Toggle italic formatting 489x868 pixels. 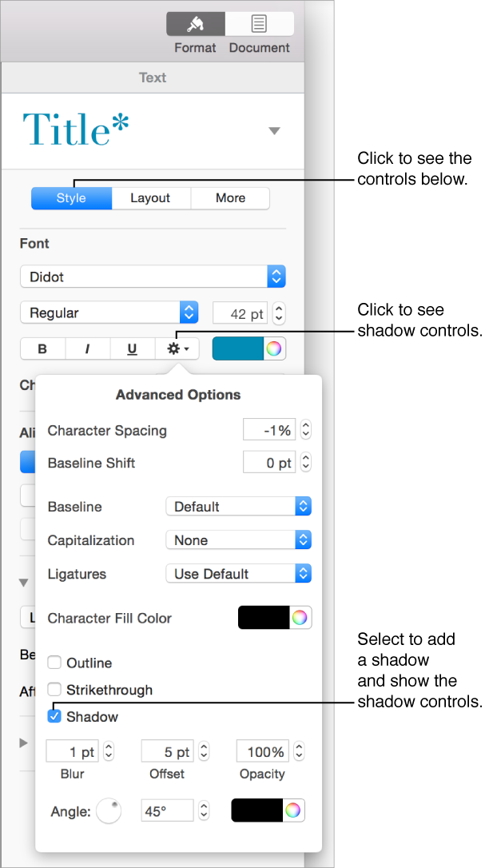click(87, 349)
